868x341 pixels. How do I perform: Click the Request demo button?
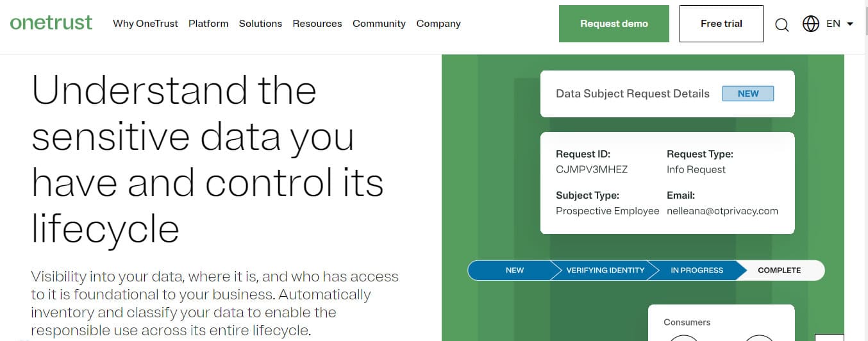tap(614, 24)
